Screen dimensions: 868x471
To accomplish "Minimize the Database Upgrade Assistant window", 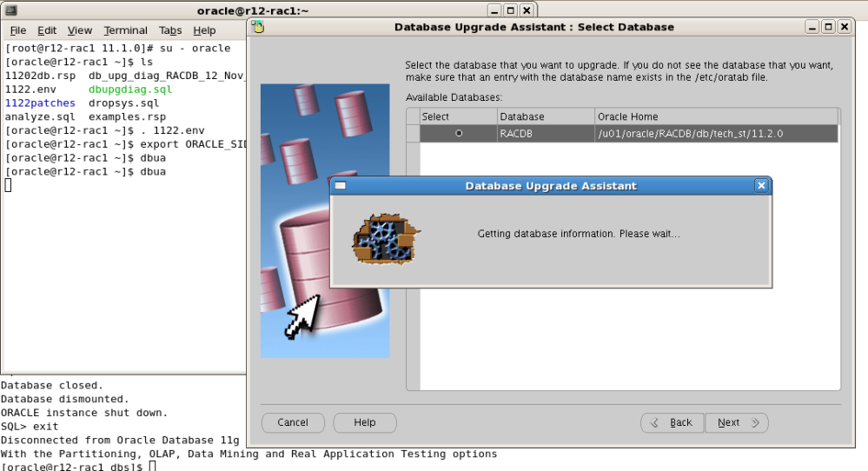I will 812,27.
